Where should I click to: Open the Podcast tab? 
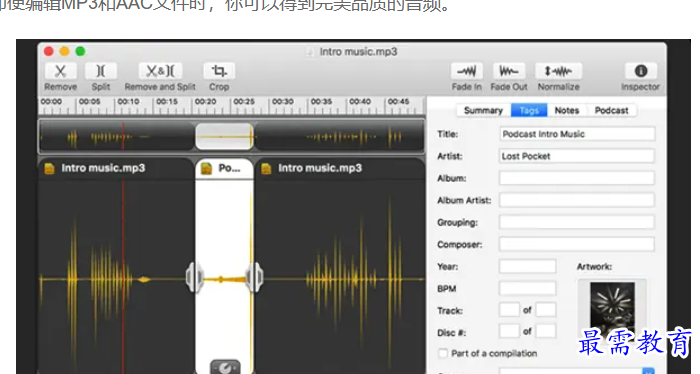[x=612, y=110]
